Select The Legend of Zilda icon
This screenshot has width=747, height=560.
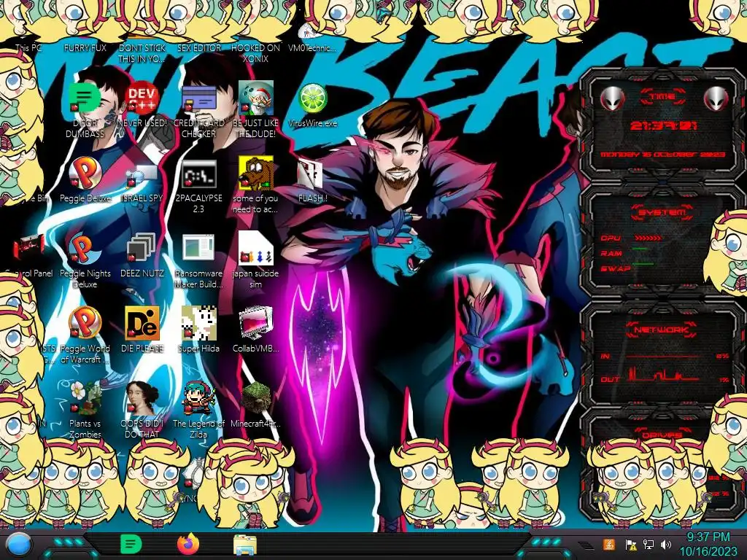[x=198, y=399]
